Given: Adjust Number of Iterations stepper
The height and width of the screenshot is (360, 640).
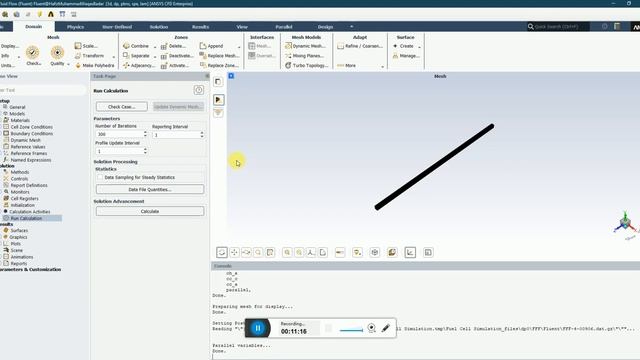Looking at the screenshot, I should (x=145, y=134).
